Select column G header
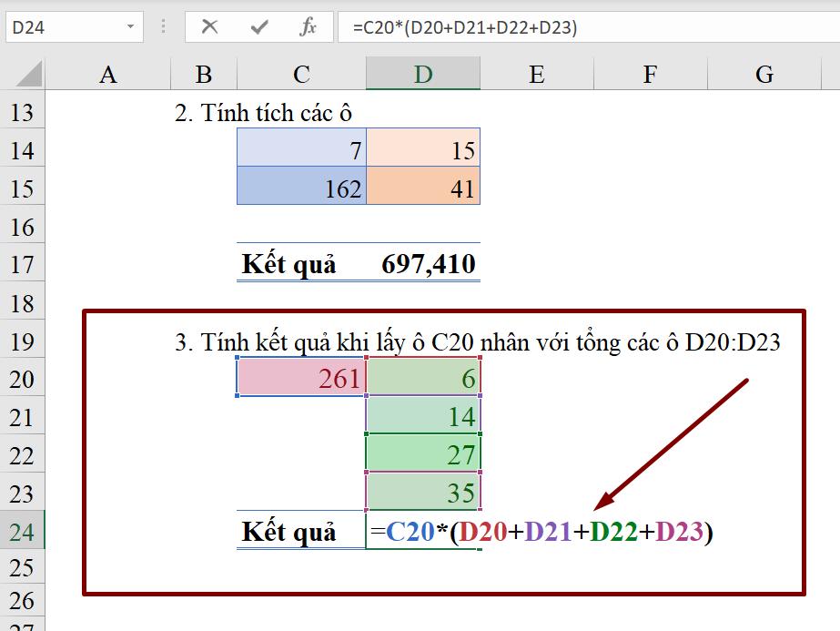The width and height of the screenshot is (840, 631). 763,75
